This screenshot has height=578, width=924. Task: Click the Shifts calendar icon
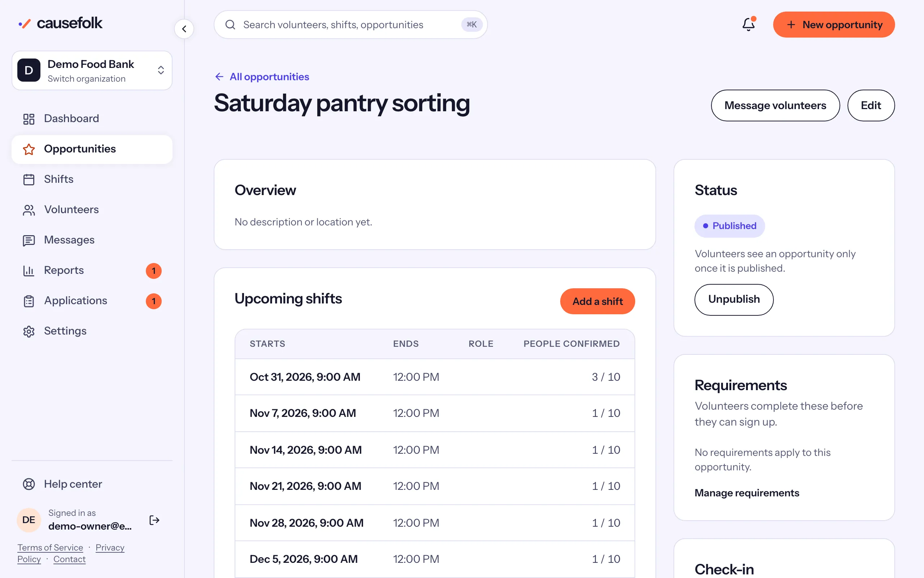[29, 179]
